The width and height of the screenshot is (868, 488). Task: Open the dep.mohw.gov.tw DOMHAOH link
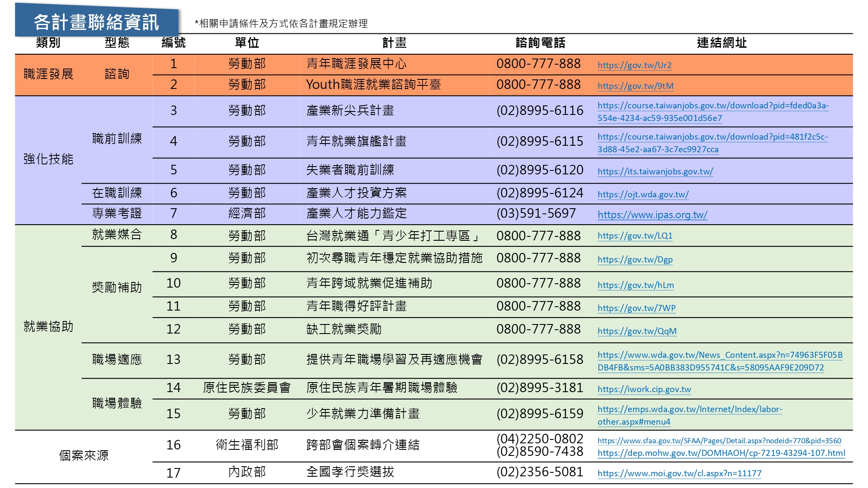coord(721,453)
